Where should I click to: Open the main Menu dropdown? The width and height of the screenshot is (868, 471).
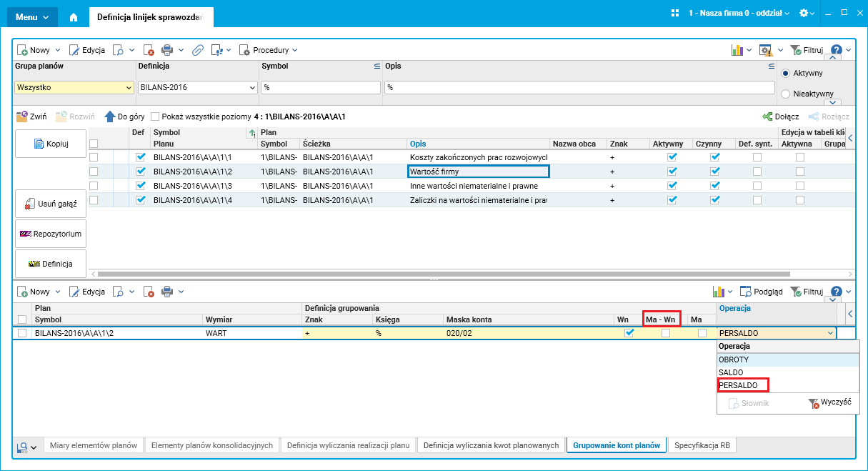(32, 16)
